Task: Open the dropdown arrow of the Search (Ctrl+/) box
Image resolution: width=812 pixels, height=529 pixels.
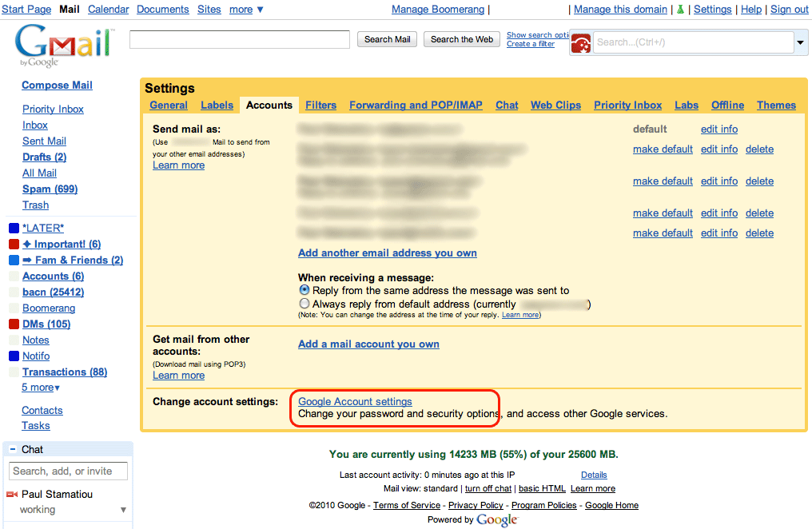Action: pyautogui.click(x=801, y=42)
